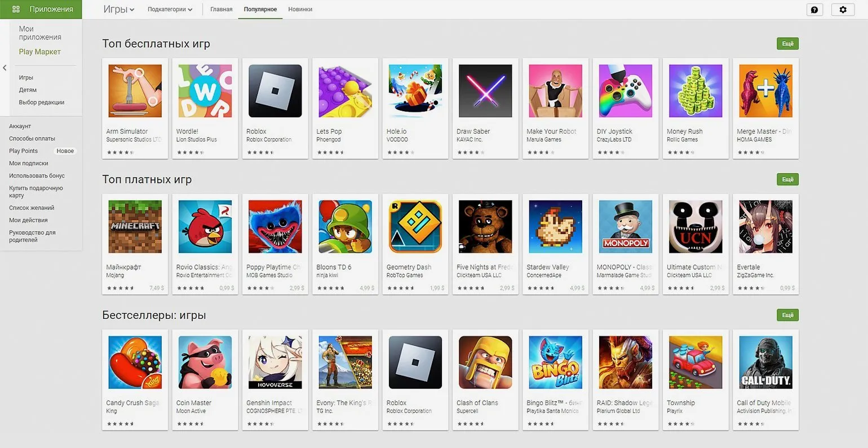Open the Genshin Impact icon
This screenshot has height=448, width=868.
275,362
